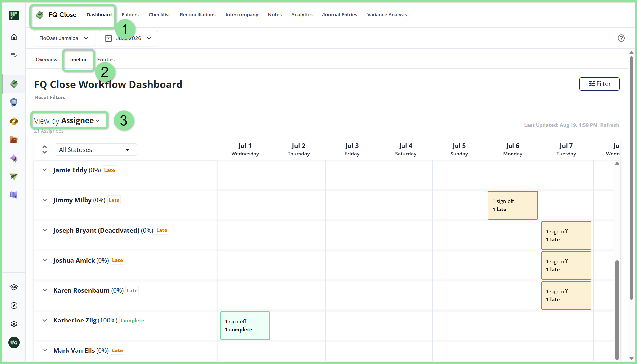
Task: Click the Filter button
Action: (599, 84)
